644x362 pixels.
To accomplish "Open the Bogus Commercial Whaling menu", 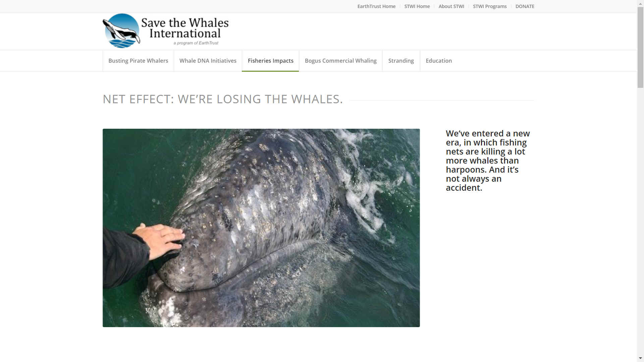I will pyautogui.click(x=340, y=61).
